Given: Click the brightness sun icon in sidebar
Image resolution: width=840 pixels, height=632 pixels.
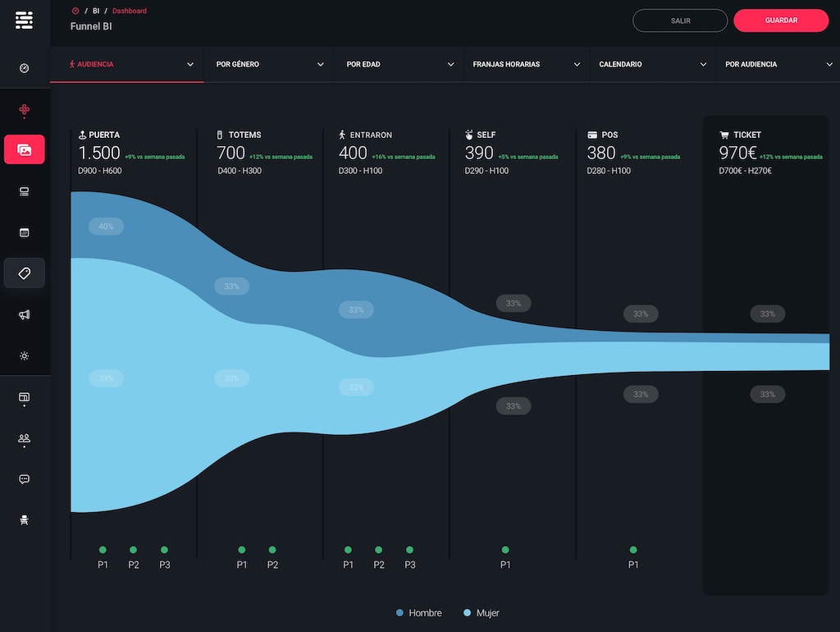Looking at the screenshot, I should point(25,355).
